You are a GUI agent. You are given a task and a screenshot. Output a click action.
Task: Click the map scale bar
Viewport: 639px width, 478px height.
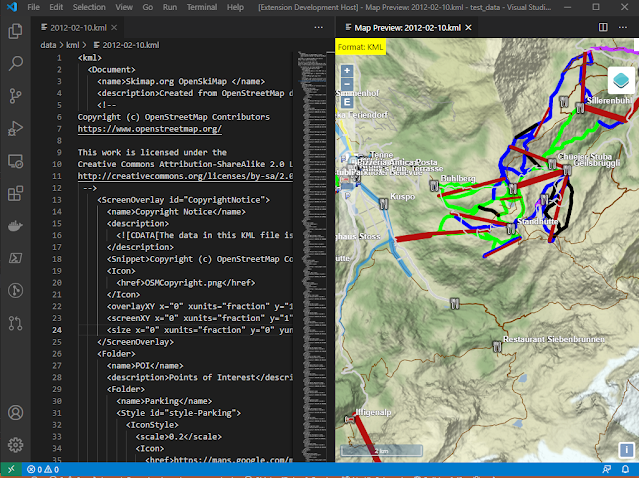pyautogui.click(x=381, y=450)
